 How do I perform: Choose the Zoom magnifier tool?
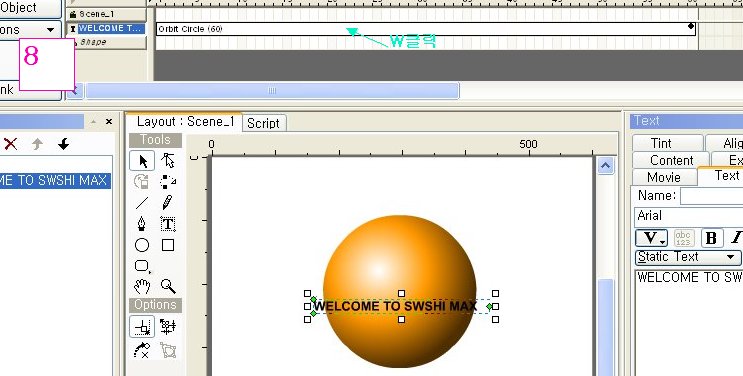(x=168, y=286)
